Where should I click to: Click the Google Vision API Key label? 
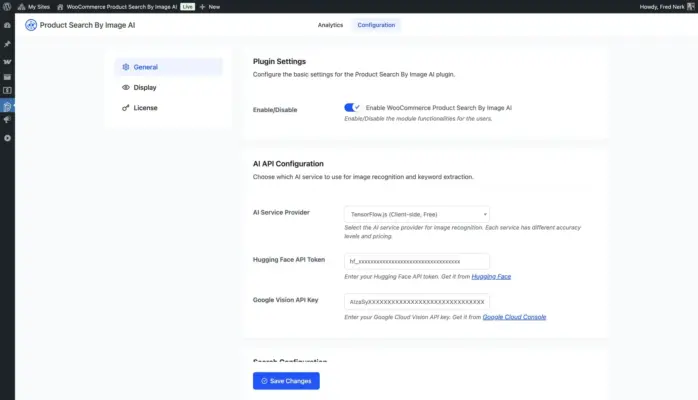285,300
